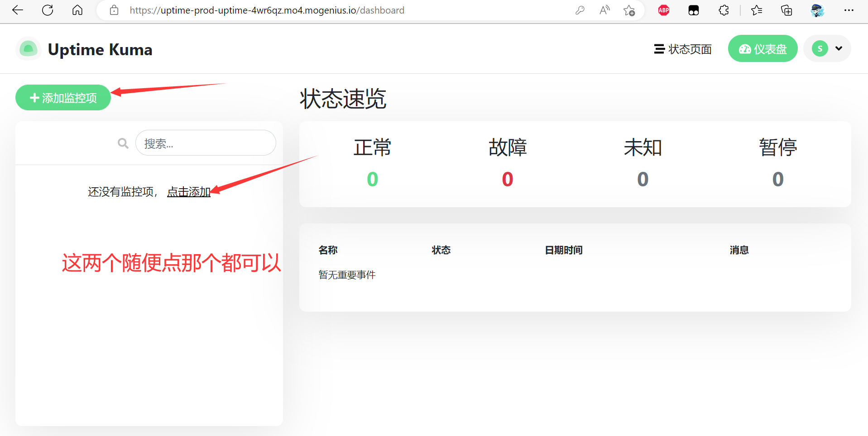The width and height of the screenshot is (868, 436).
Task: Open browser extensions puzzle icon
Action: (724, 10)
